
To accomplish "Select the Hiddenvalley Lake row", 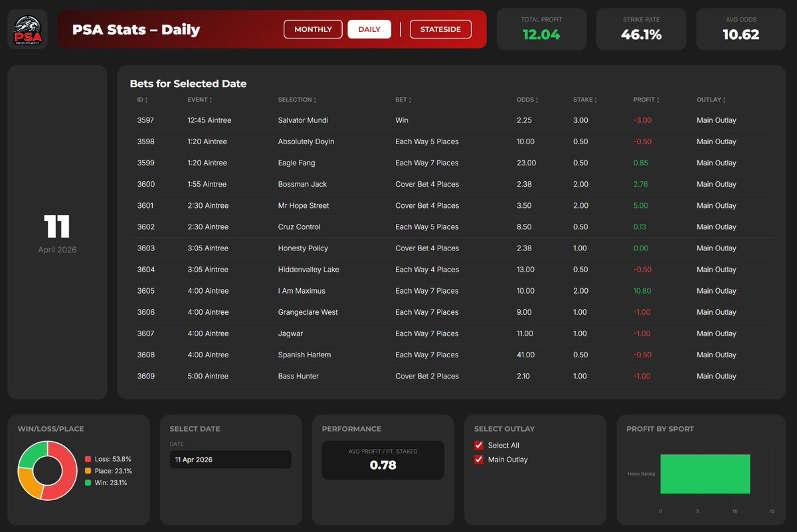I will pyautogui.click(x=452, y=269).
